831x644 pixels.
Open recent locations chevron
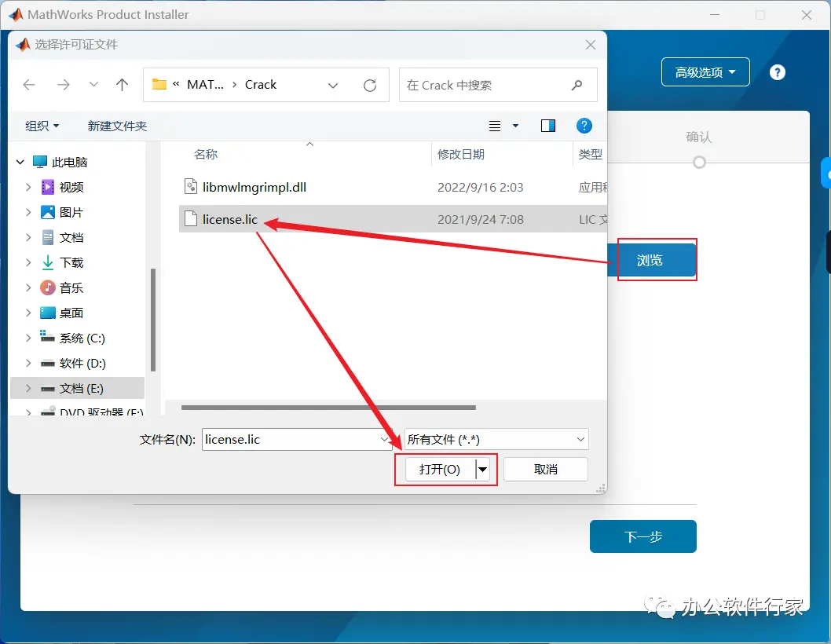[x=93, y=84]
